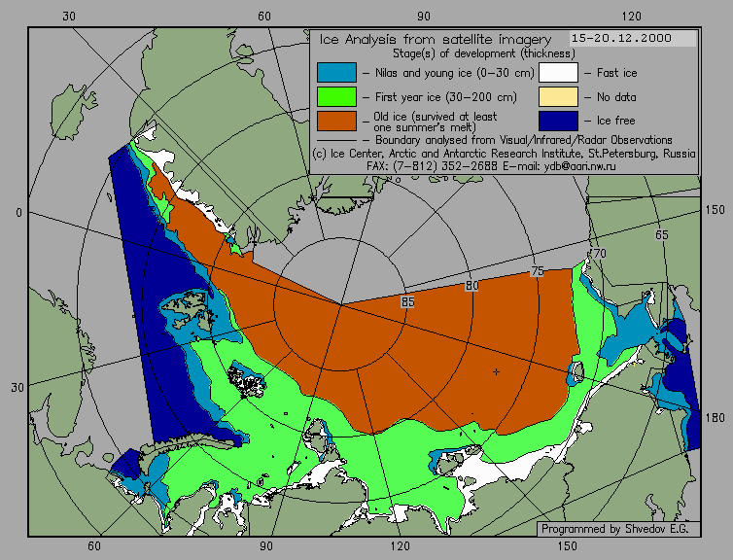Click longitude label 30 on top edge
This screenshot has width=733, height=560.
coord(69,17)
